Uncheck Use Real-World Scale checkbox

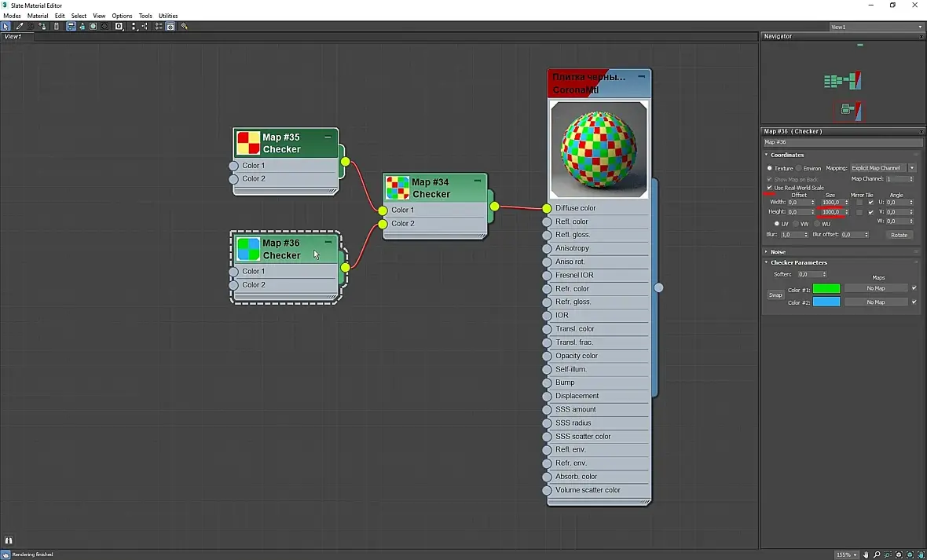tap(770, 188)
